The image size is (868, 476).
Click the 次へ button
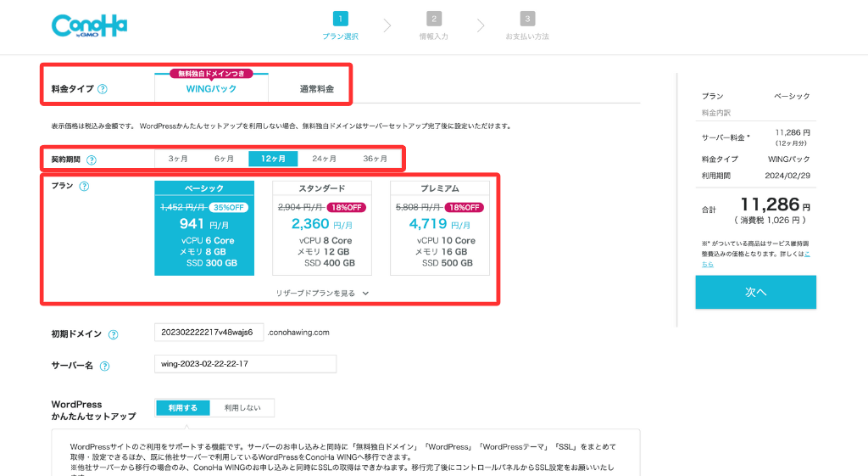755,292
